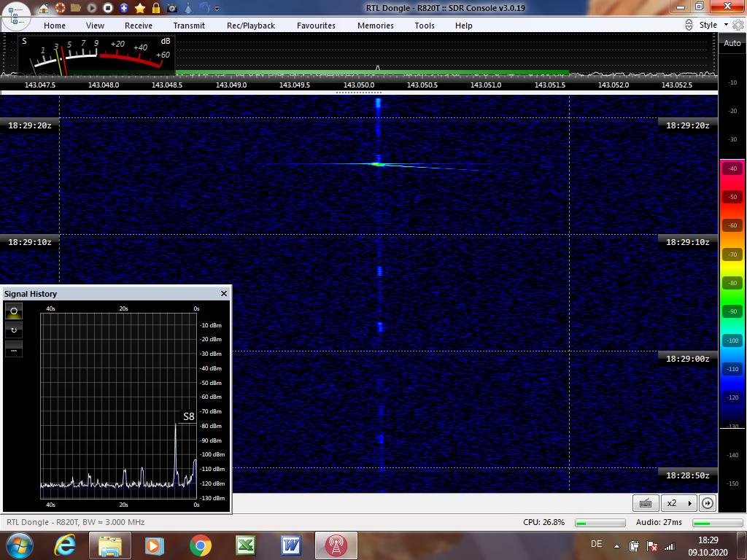Stop the radio with the stop icon

click(x=108, y=7)
